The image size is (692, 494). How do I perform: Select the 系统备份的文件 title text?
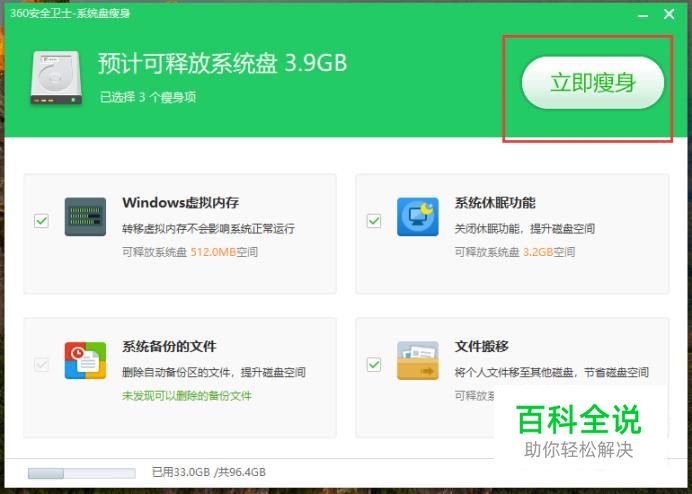(169, 347)
